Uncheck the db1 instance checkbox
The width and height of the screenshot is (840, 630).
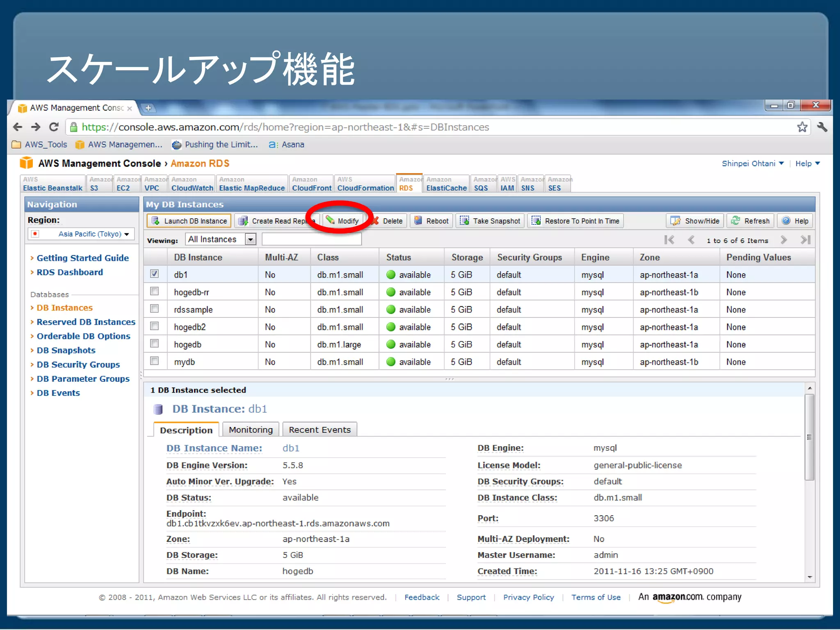click(155, 274)
